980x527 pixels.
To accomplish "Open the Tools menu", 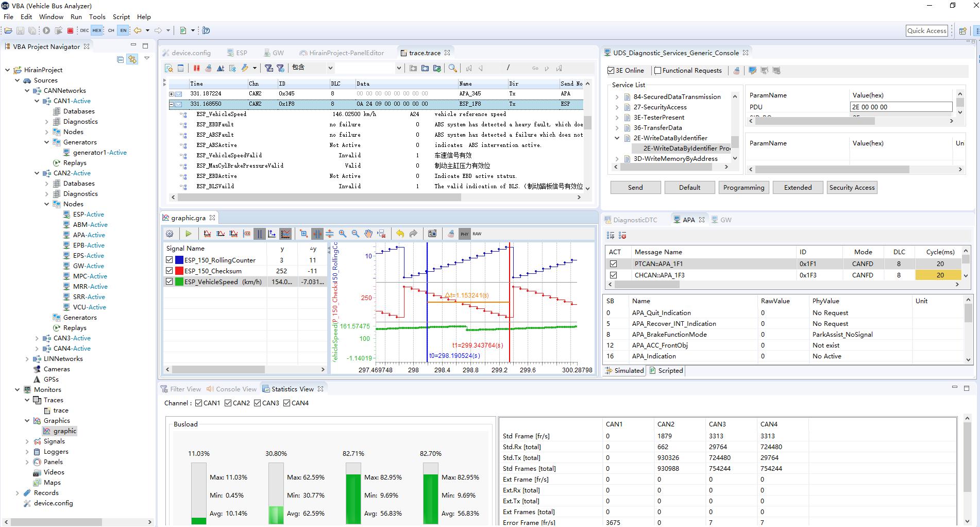I will (x=97, y=17).
